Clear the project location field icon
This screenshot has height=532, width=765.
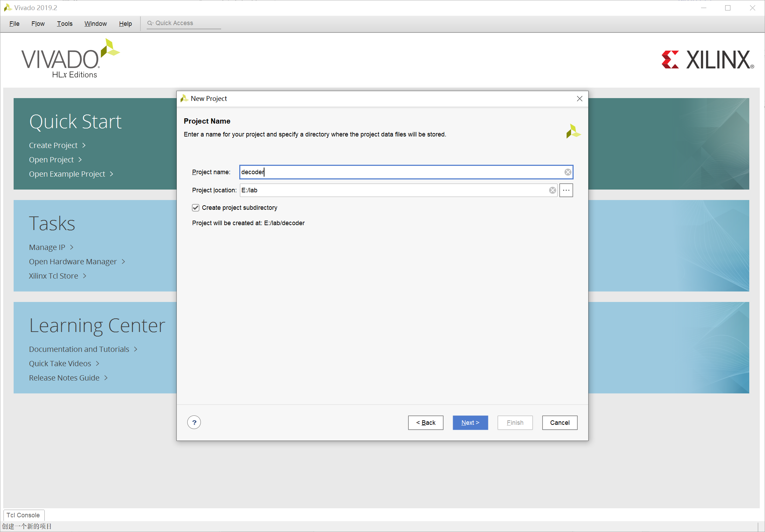tap(552, 190)
